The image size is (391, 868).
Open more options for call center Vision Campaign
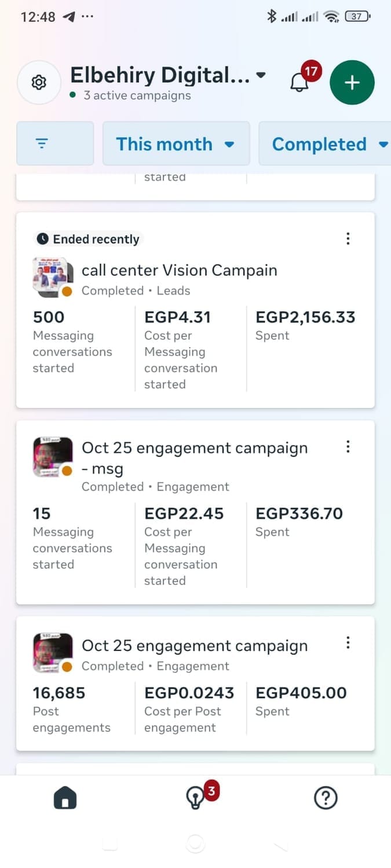[x=348, y=238]
